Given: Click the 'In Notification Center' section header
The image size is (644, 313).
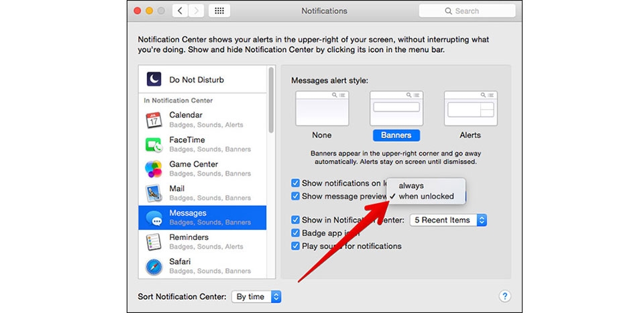Looking at the screenshot, I should tap(178, 101).
